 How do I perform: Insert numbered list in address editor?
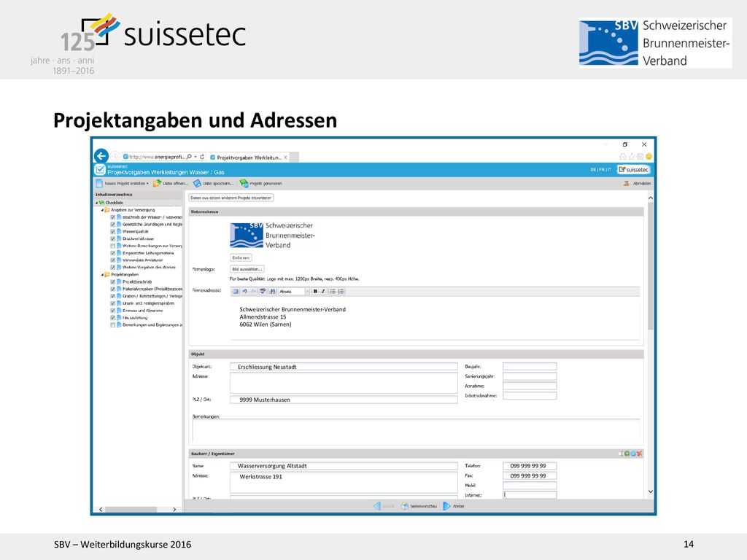click(341, 292)
